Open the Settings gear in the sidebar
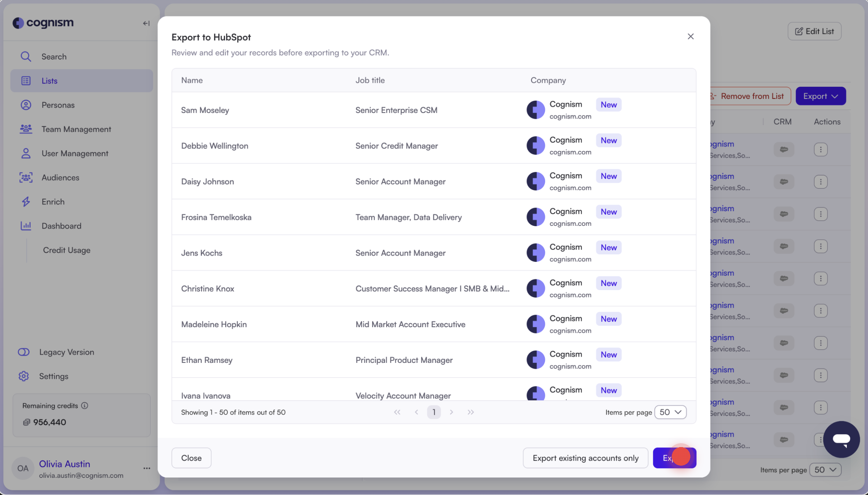The height and width of the screenshot is (495, 868). click(24, 376)
